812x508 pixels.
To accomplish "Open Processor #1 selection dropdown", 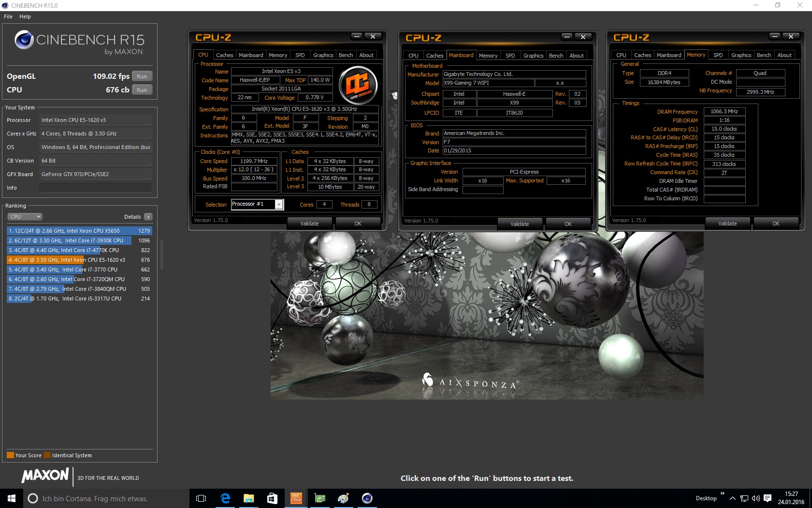I will click(279, 205).
